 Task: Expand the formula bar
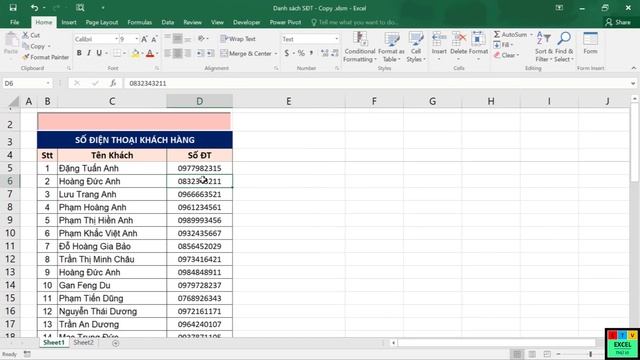633,83
